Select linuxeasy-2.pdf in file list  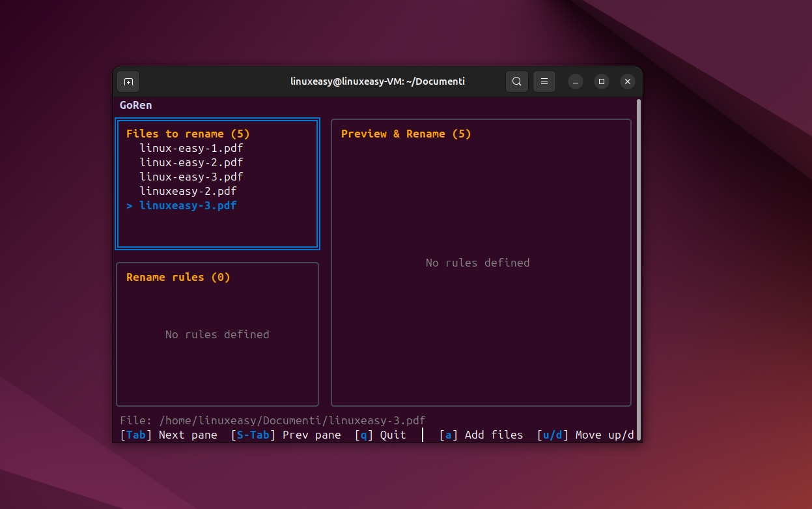pyautogui.click(x=188, y=191)
